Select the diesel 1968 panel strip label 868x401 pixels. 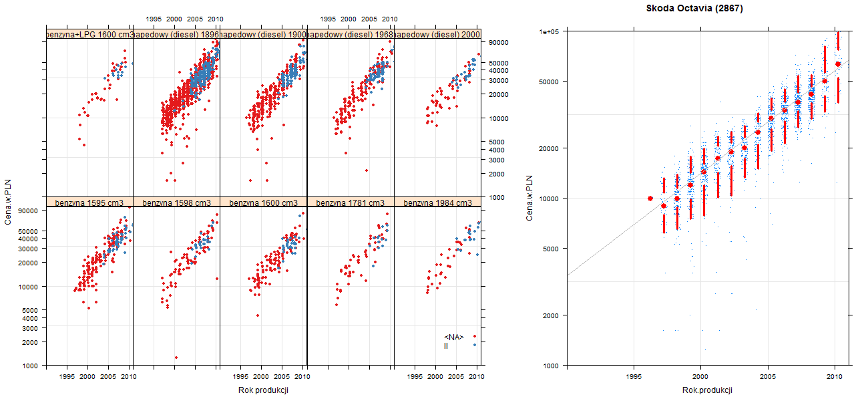351,34
